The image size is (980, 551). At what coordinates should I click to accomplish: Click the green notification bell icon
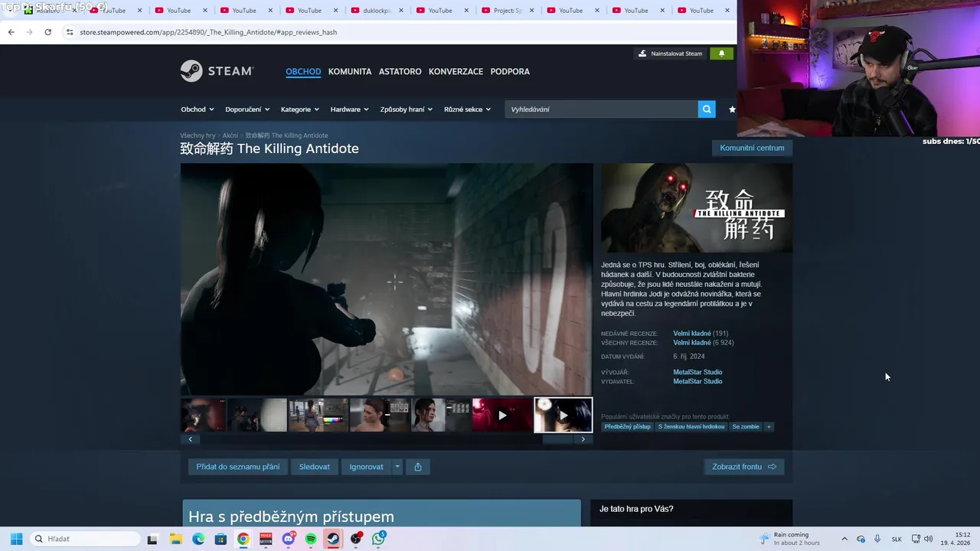[x=721, y=54]
